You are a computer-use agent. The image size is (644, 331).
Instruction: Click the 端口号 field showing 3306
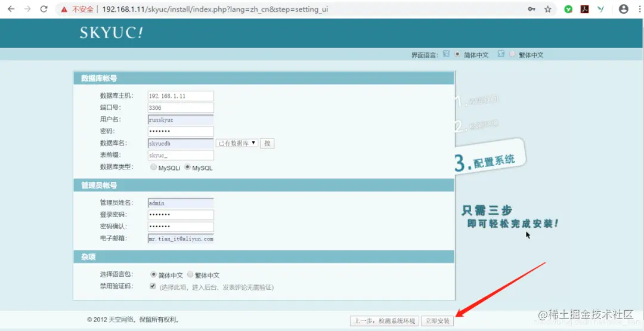pos(181,108)
